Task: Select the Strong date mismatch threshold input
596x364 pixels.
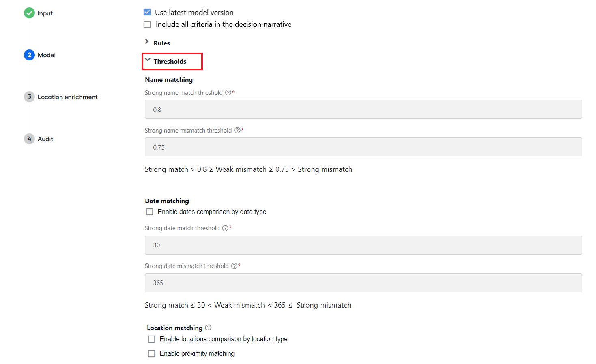Action: [364, 283]
